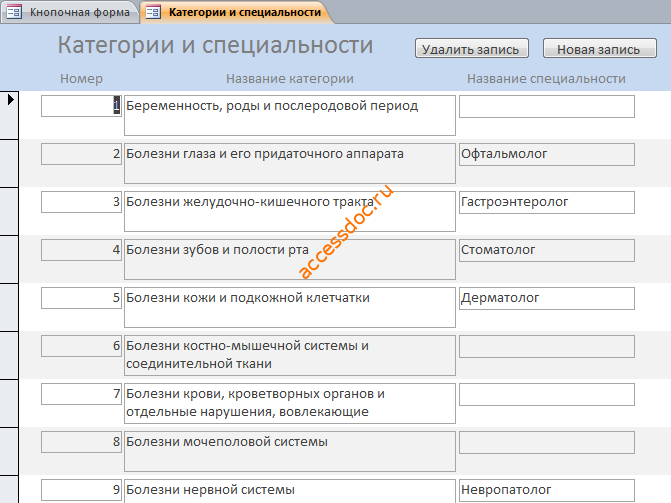Click the specialty field Невропатолог

[x=547, y=490]
